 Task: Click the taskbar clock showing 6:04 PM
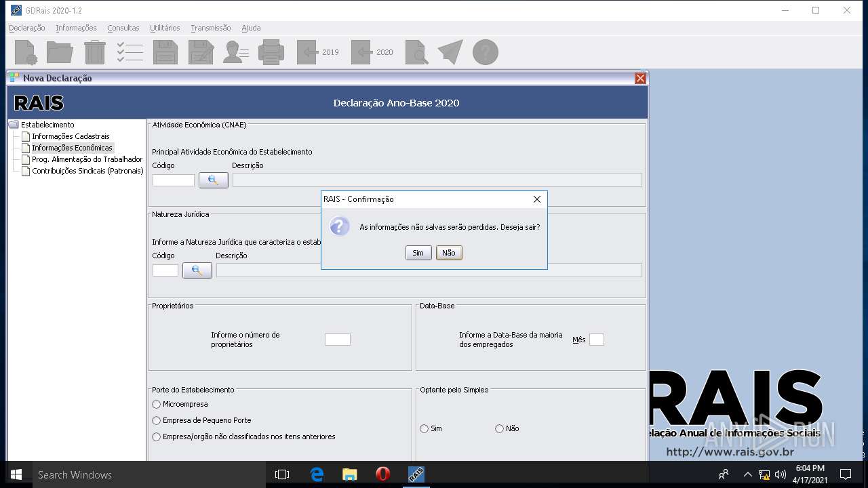click(x=810, y=474)
